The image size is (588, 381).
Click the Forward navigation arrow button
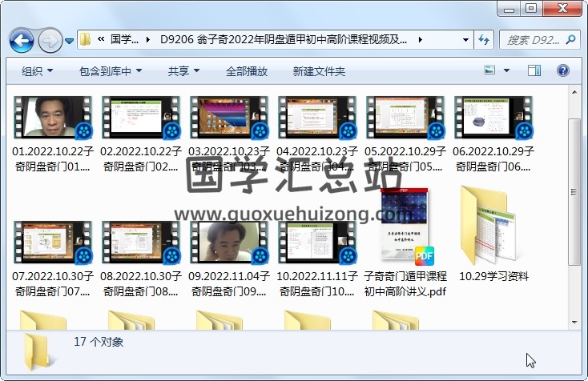[50, 39]
